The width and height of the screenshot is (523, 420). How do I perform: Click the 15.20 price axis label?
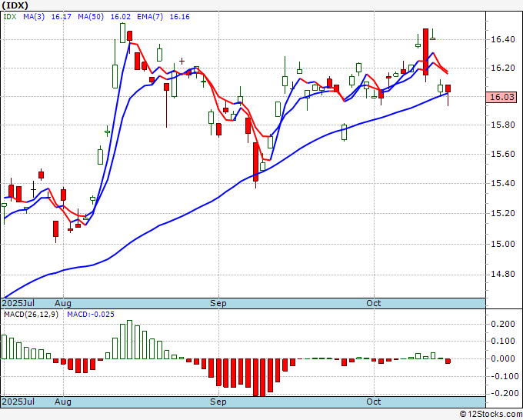tap(503, 213)
